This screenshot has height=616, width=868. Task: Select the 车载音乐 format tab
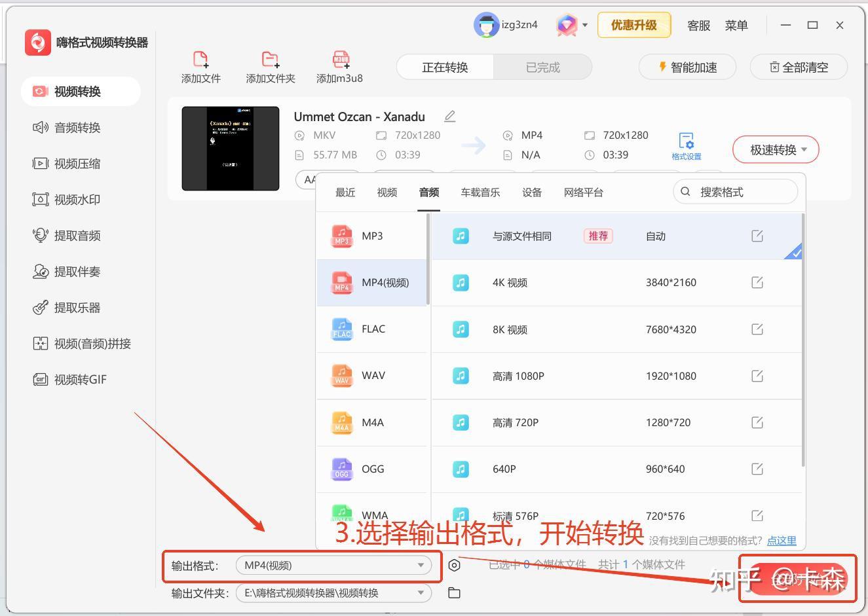tap(480, 192)
